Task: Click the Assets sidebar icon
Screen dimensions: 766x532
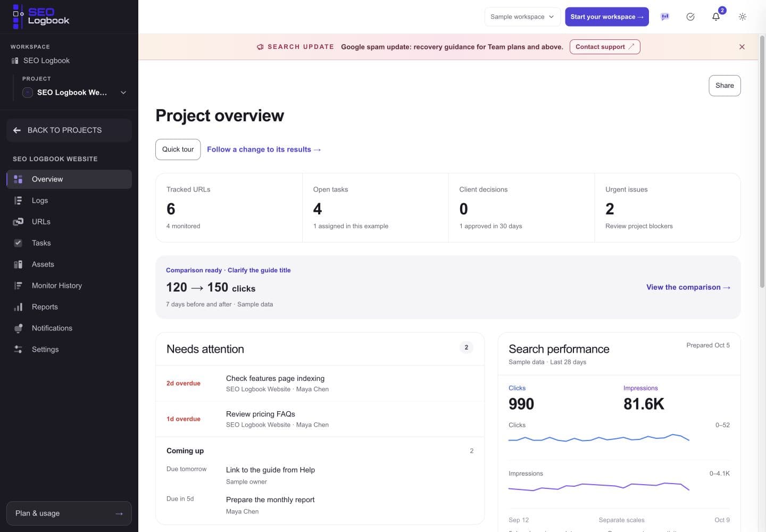Action: coord(18,264)
